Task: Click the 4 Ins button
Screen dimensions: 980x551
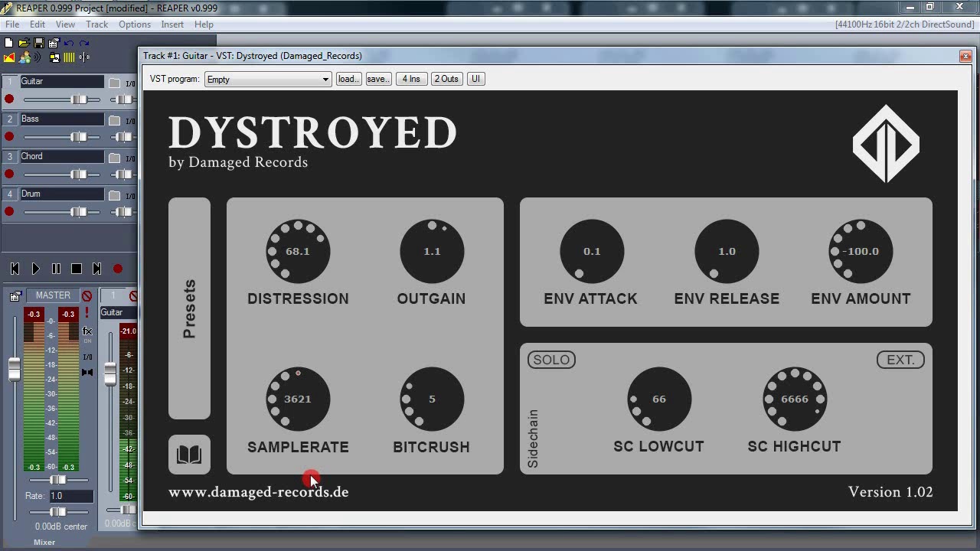Action: click(411, 79)
